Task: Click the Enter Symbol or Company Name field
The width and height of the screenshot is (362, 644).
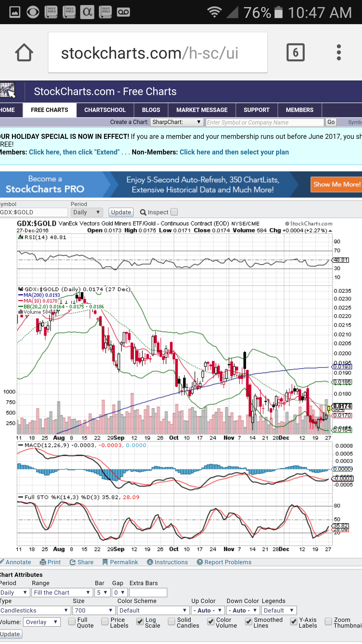Action: tap(265, 122)
